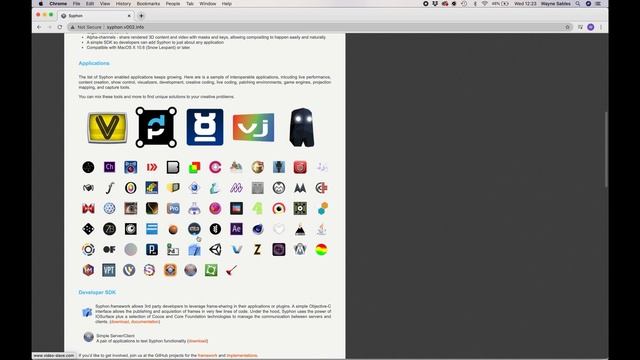Select the Syphon browser tab
The image size is (640, 360).
(96, 16)
